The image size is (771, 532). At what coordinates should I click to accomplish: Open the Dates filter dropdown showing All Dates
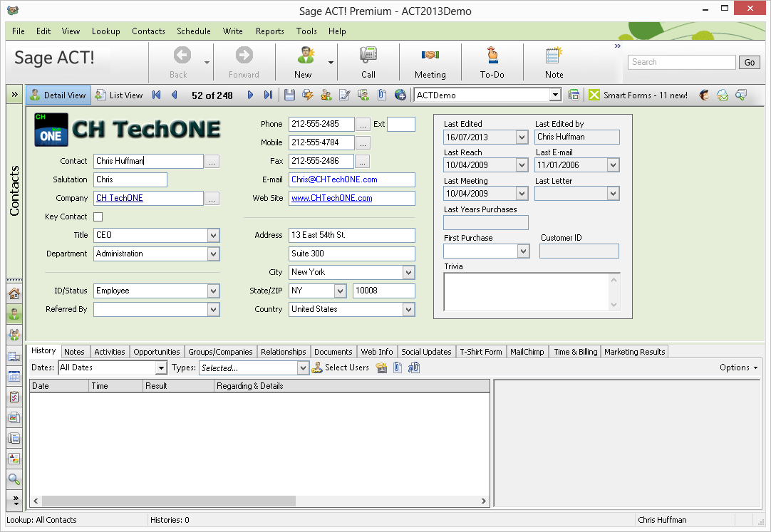[x=161, y=368]
